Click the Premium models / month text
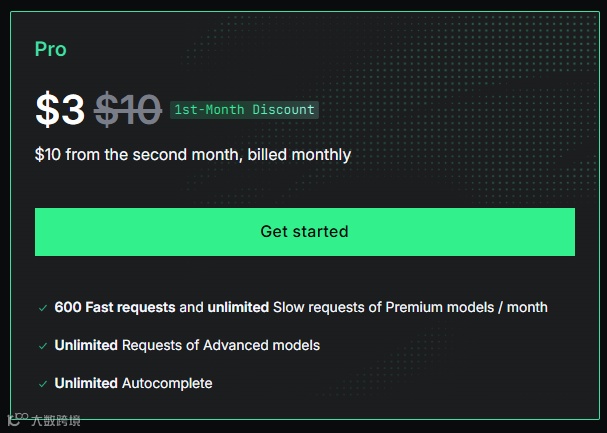This screenshot has height=433, width=607. (466, 307)
